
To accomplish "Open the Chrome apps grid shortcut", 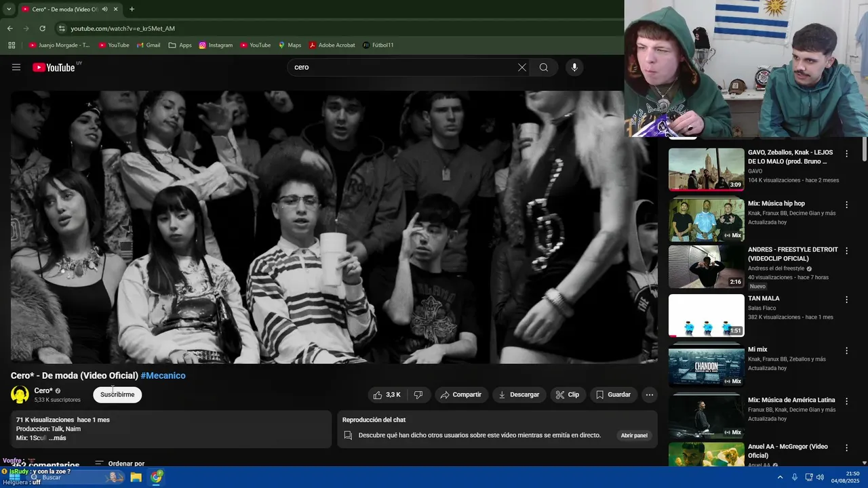I will tap(12, 45).
